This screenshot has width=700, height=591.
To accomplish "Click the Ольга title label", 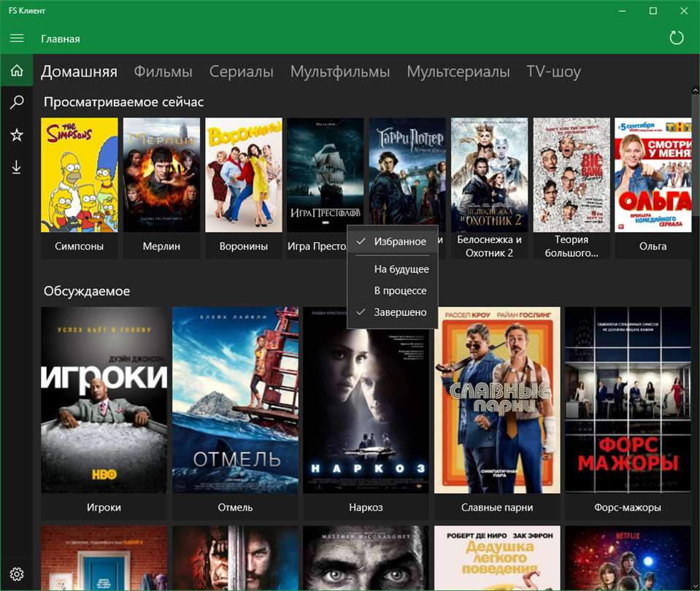I will click(653, 247).
